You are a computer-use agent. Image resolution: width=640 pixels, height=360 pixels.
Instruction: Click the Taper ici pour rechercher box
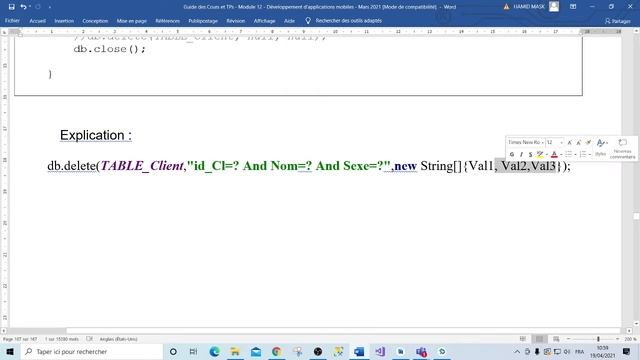(91, 351)
